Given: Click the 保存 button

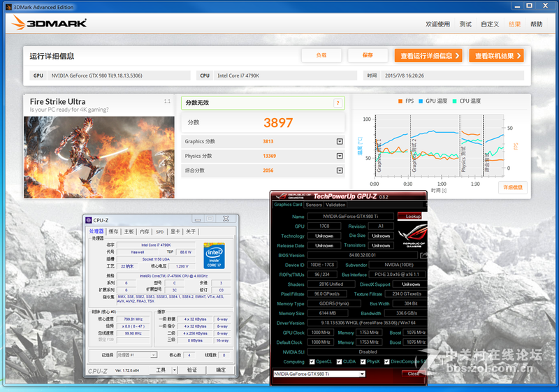Looking at the screenshot, I should point(368,56).
